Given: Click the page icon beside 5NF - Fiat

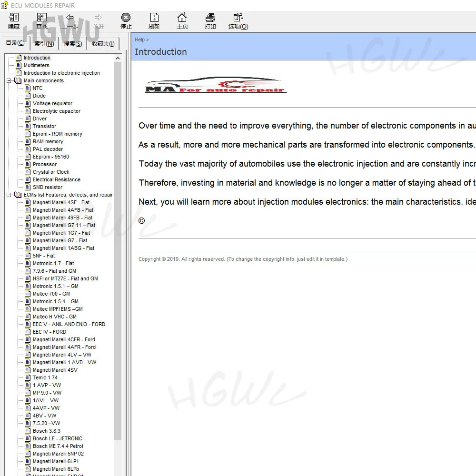Looking at the screenshot, I should pos(28,256).
